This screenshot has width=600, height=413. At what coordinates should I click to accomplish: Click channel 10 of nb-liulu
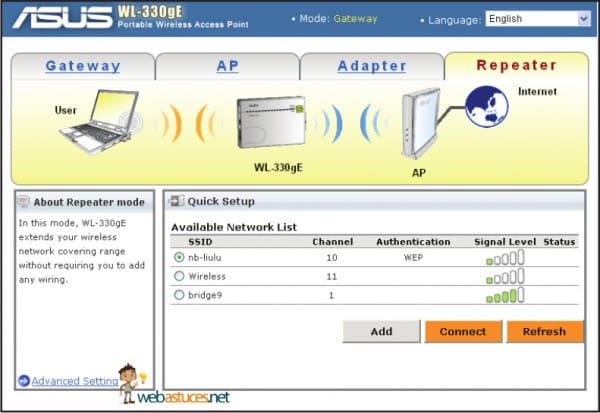332,258
